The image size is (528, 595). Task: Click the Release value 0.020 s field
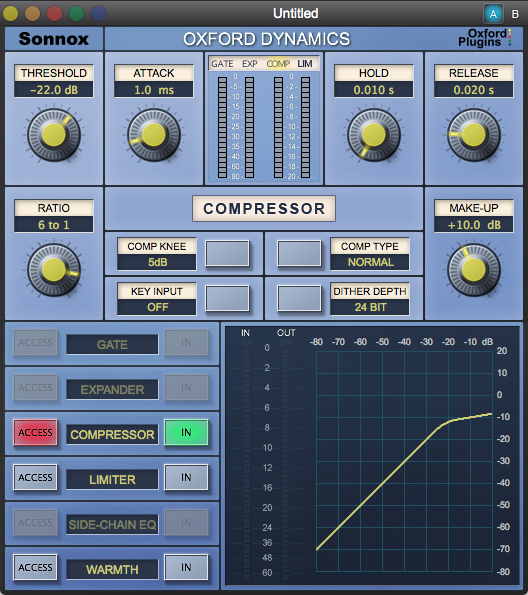pos(474,90)
